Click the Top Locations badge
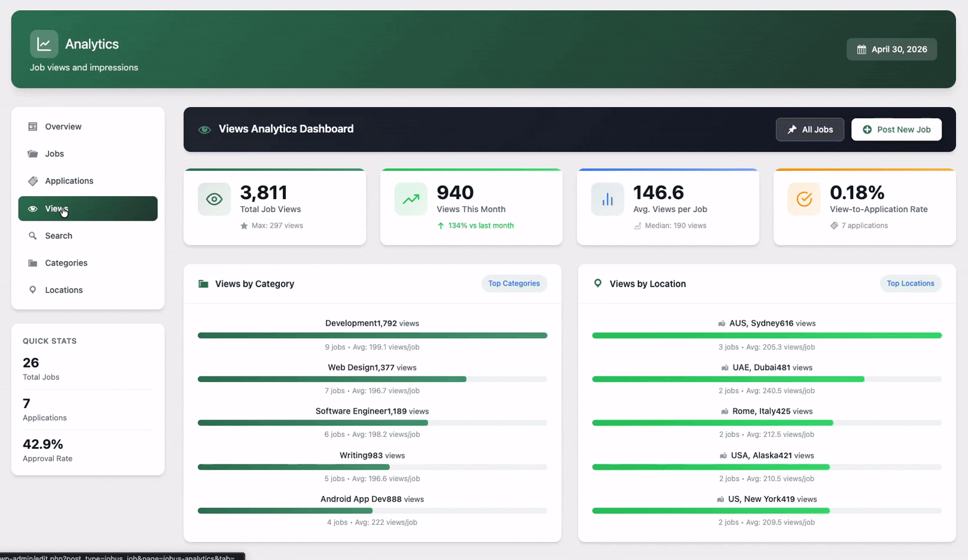The height and width of the screenshot is (560, 968). click(x=910, y=283)
